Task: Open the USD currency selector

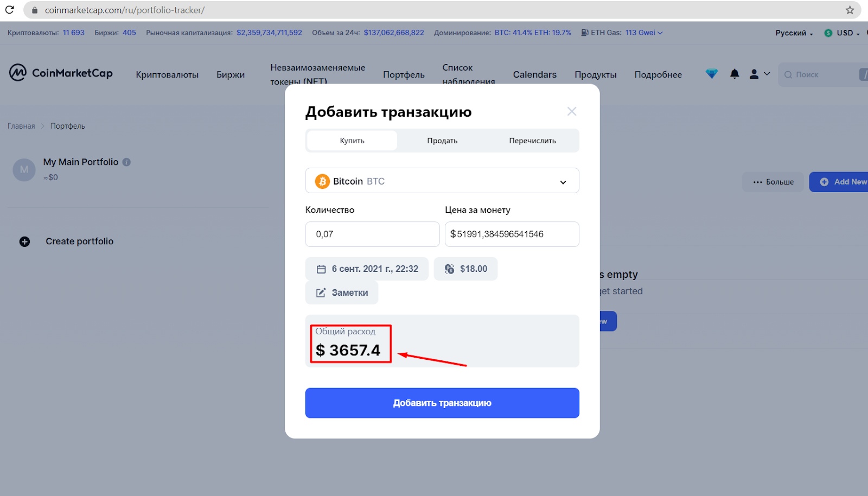Action: pyautogui.click(x=843, y=33)
